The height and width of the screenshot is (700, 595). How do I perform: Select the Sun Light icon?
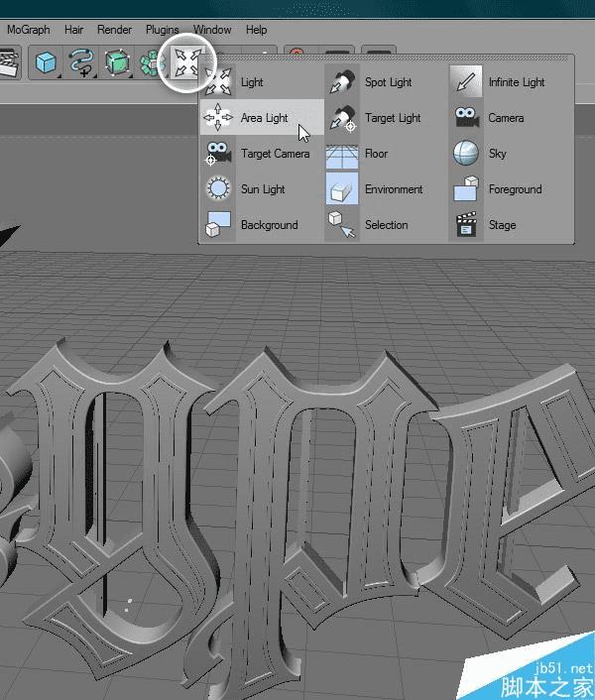coord(218,188)
